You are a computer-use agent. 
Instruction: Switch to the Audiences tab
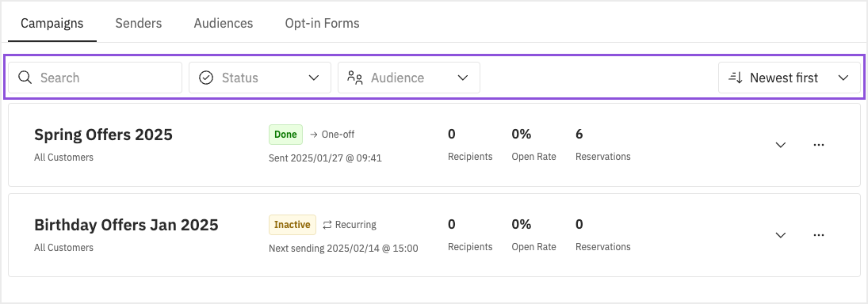(x=223, y=23)
